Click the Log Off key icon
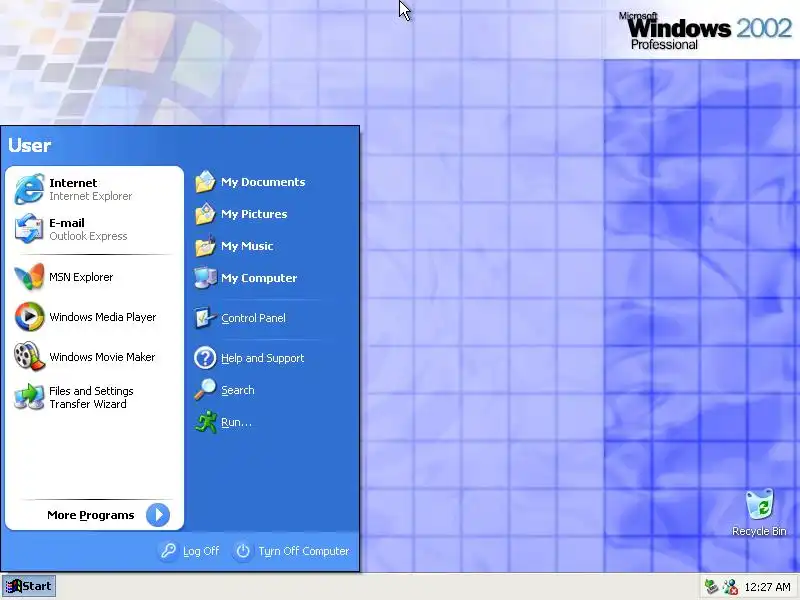Viewport: 800px width, 600px height. point(168,551)
